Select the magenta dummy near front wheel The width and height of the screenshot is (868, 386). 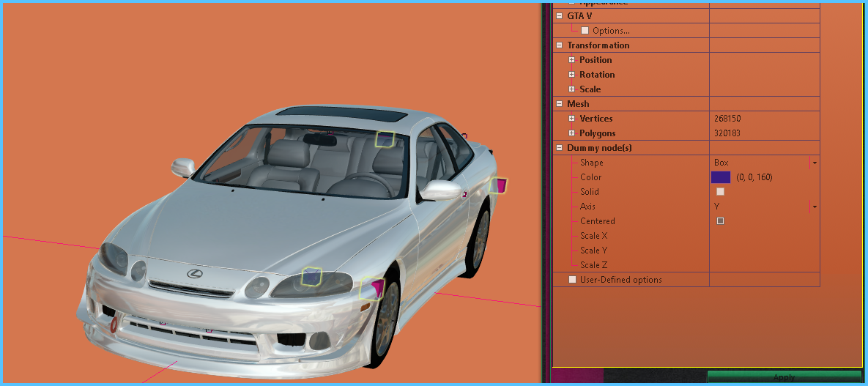(x=373, y=288)
